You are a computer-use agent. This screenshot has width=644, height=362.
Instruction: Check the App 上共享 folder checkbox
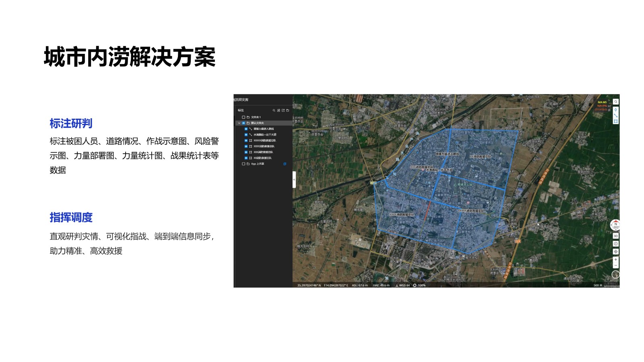(243, 164)
